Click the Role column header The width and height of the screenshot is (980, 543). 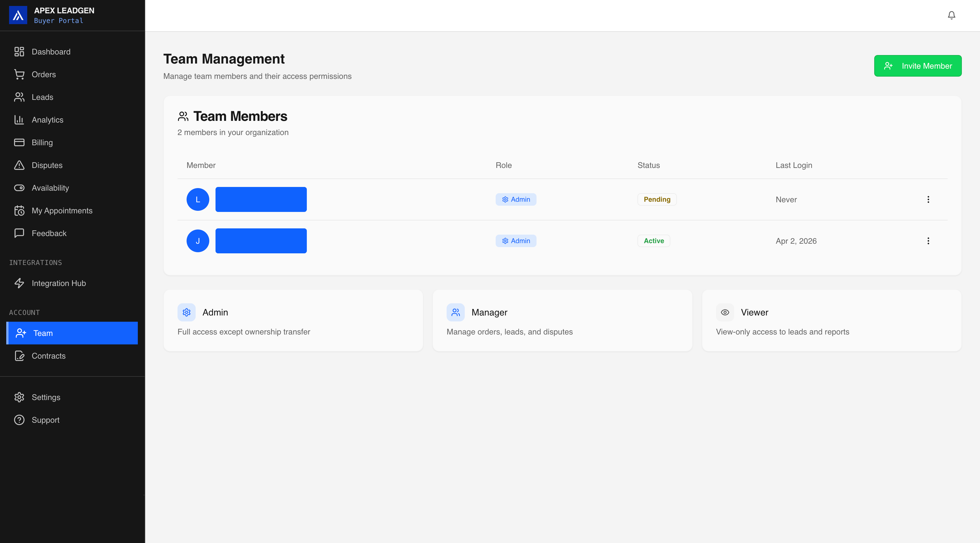(x=504, y=165)
